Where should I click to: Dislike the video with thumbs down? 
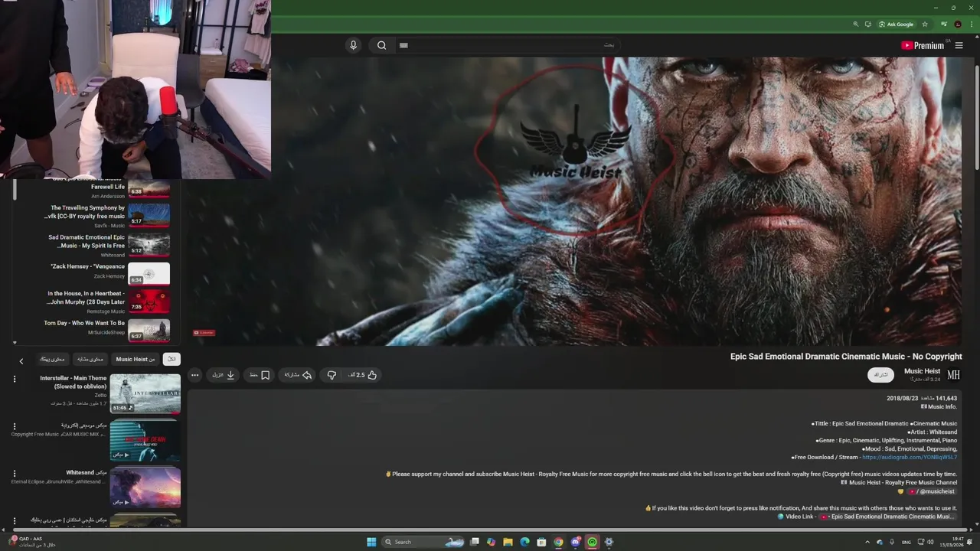point(332,375)
